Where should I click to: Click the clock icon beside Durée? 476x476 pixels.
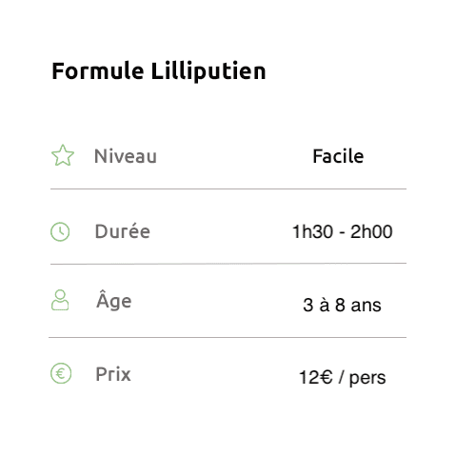tap(60, 231)
